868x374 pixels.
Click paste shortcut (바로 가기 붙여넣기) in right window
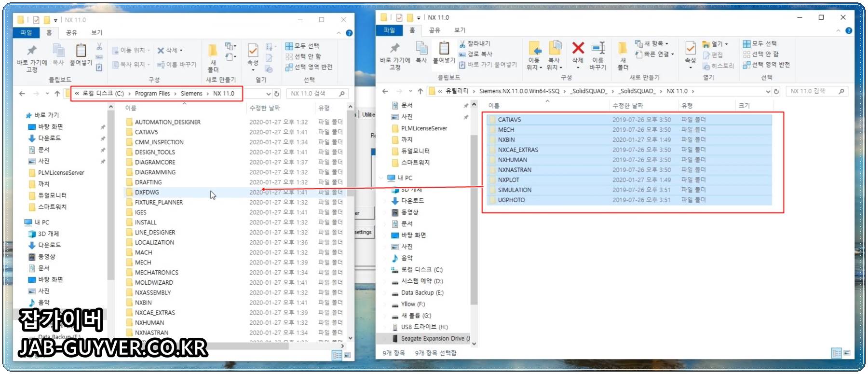pyautogui.click(x=488, y=65)
